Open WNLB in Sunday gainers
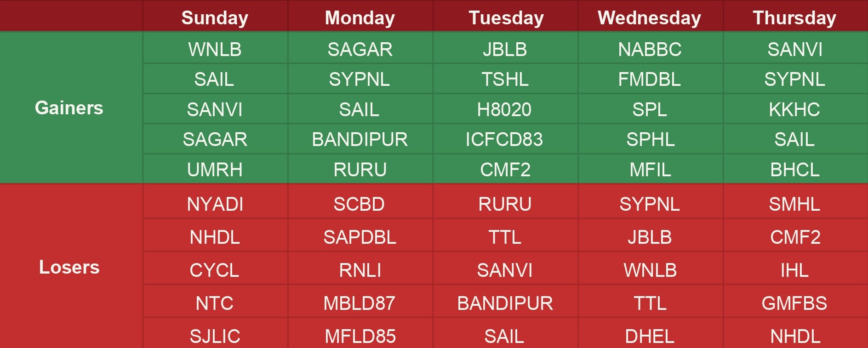Viewport: 868px width, 348px height. (215, 49)
